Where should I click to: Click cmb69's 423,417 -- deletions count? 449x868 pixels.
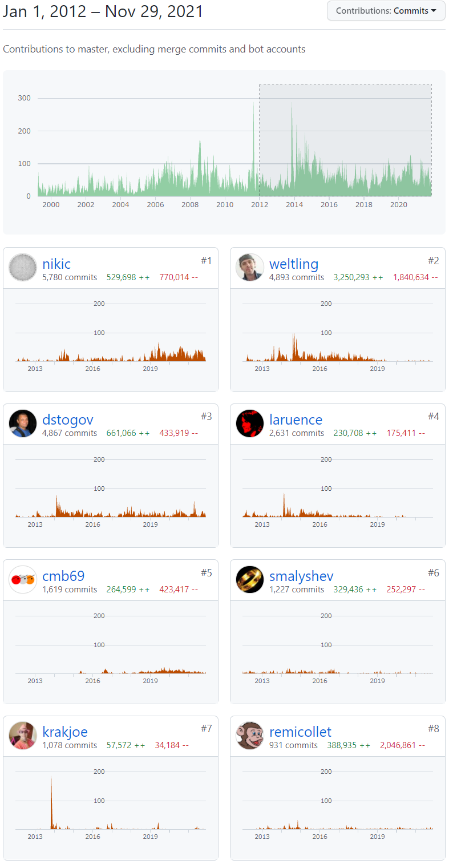point(179,590)
